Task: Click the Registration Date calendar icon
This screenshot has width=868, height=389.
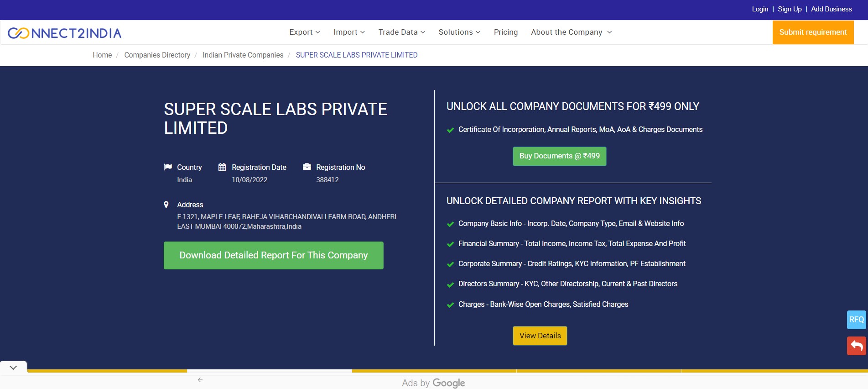Action: (x=222, y=167)
